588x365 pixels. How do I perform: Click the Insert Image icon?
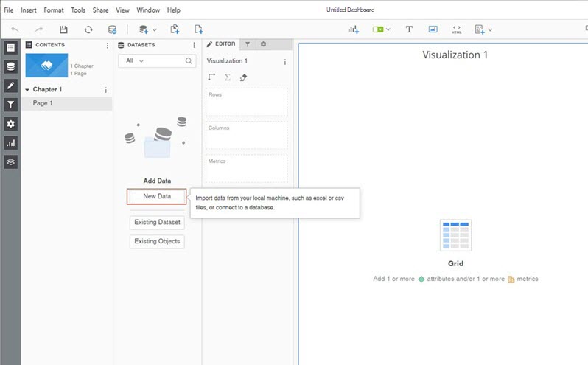(433, 29)
